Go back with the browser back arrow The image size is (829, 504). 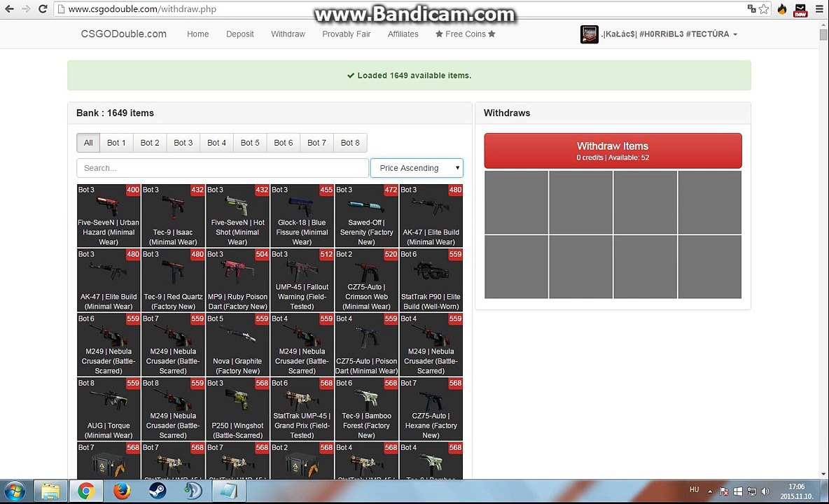(x=9, y=9)
